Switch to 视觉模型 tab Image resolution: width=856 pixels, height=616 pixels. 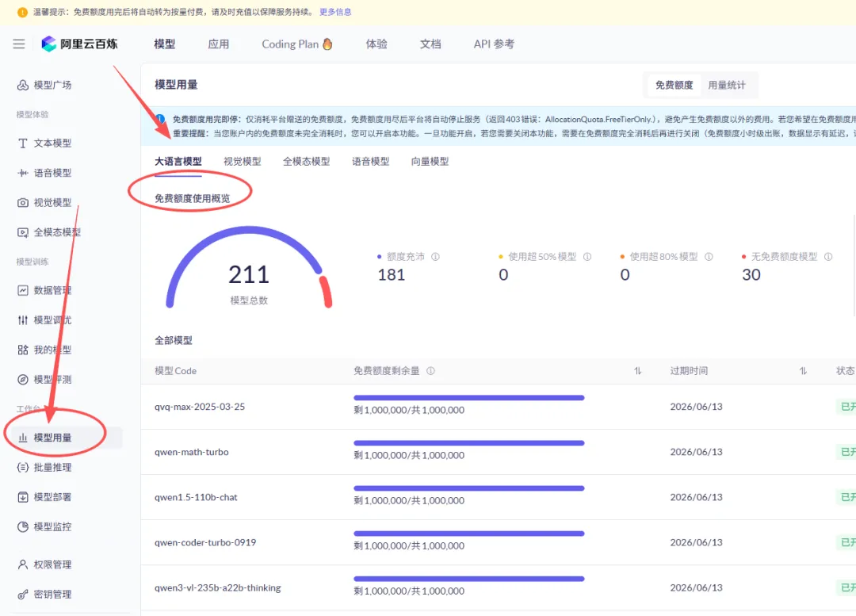pos(243,162)
